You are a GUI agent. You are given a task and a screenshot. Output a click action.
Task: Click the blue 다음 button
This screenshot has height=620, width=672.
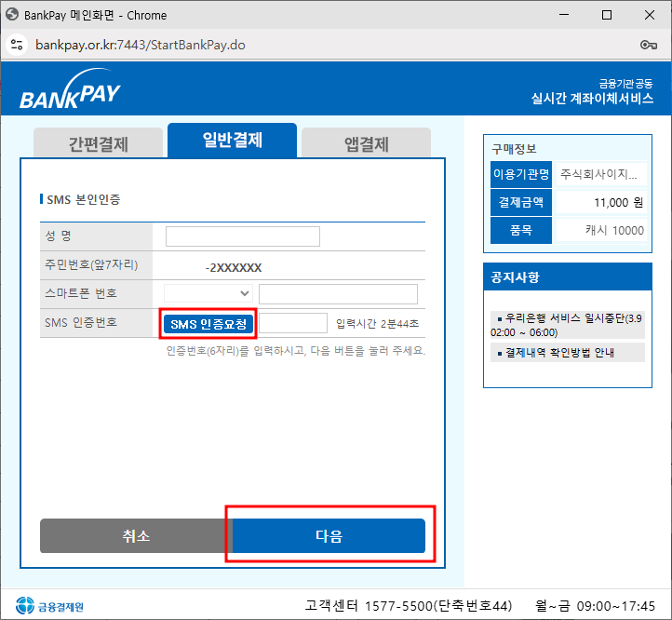pyautogui.click(x=329, y=536)
